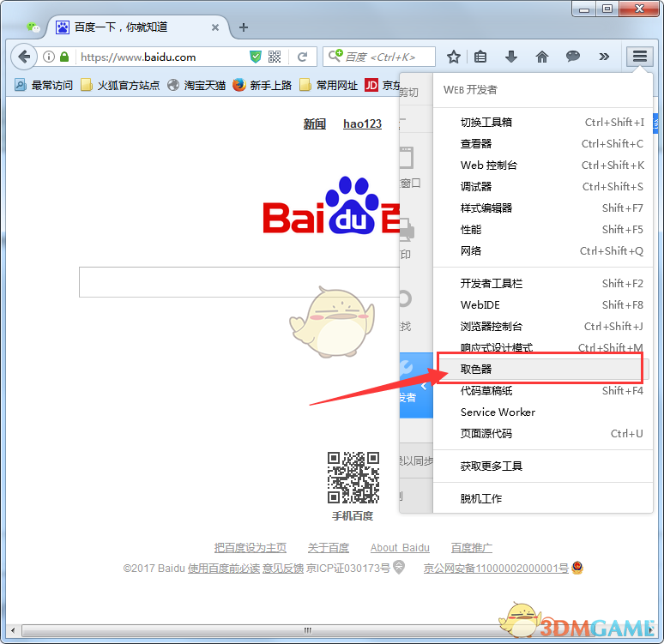
Task: Click the chat bubble toolbar icon
Action: 572,56
